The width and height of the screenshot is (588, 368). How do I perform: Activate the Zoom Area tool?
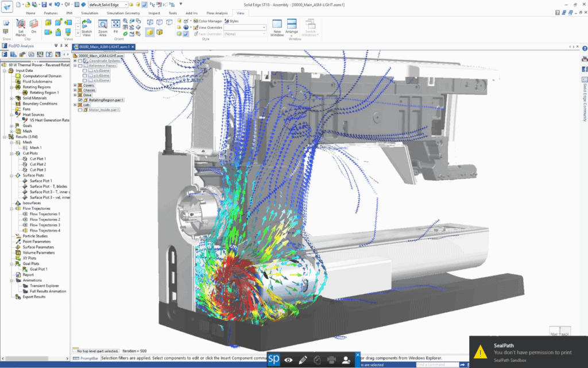(x=103, y=28)
